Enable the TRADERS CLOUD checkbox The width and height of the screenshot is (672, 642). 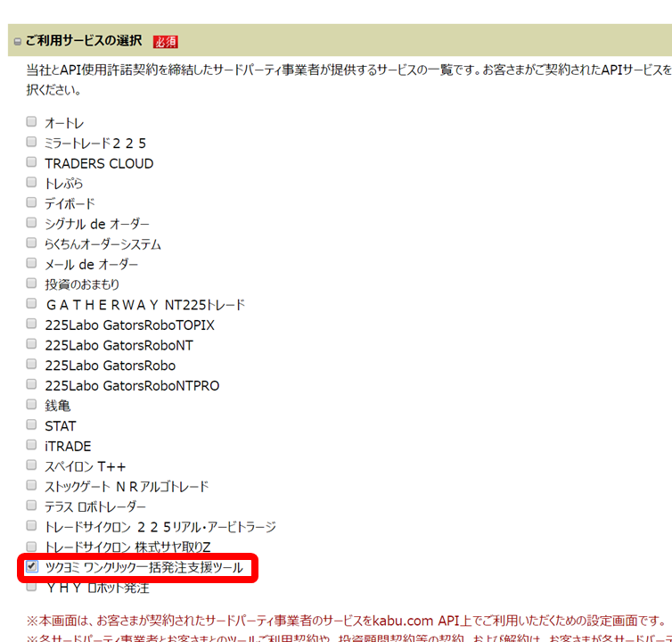31,161
